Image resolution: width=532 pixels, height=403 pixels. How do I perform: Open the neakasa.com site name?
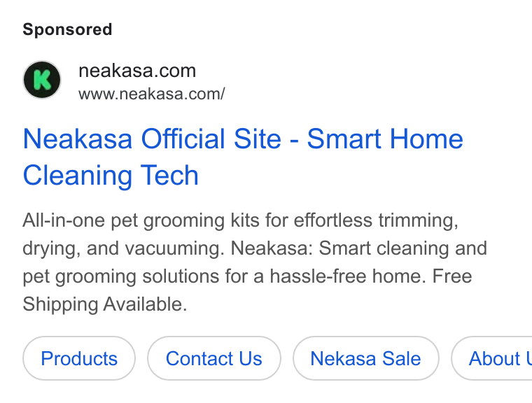pyautogui.click(x=137, y=71)
